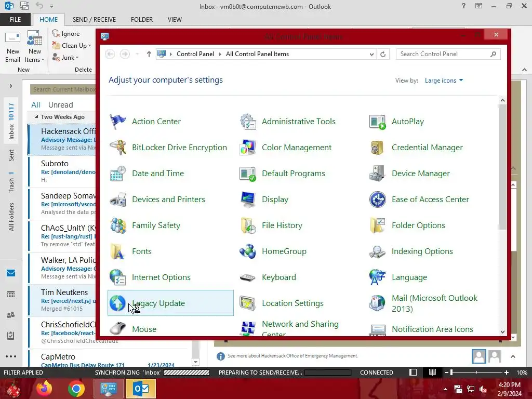Expand Outlook folder pane arrow
The height and width of the screenshot is (399, 532).
point(11,86)
